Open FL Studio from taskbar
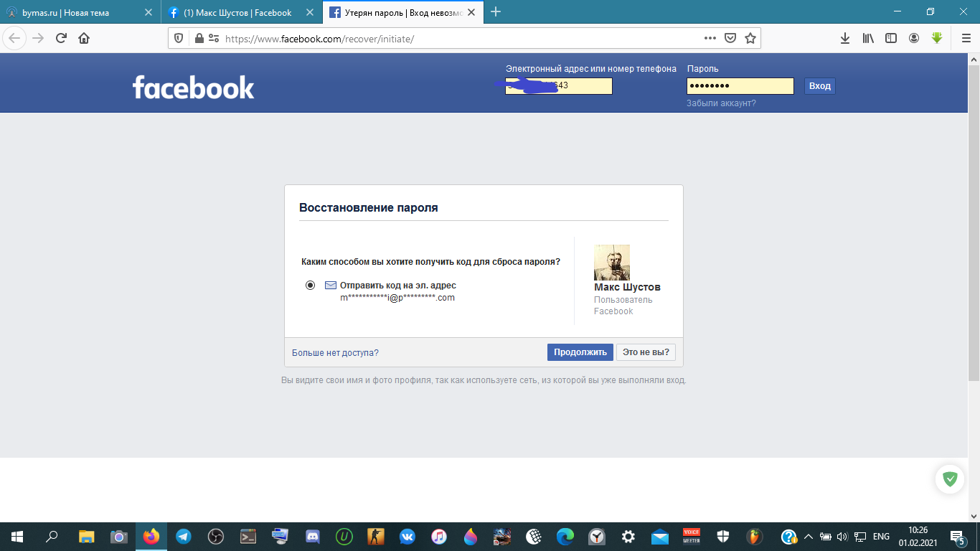The width and height of the screenshot is (980, 551). click(754, 537)
